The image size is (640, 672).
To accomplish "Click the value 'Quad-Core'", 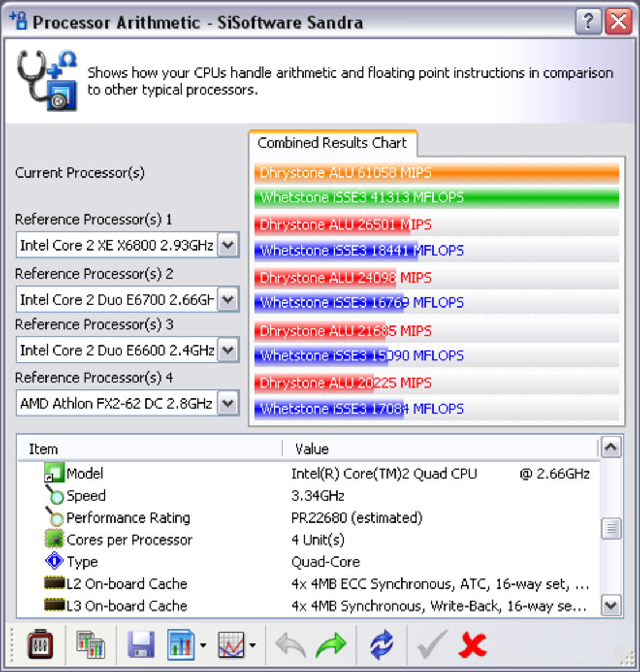I will [325, 562].
